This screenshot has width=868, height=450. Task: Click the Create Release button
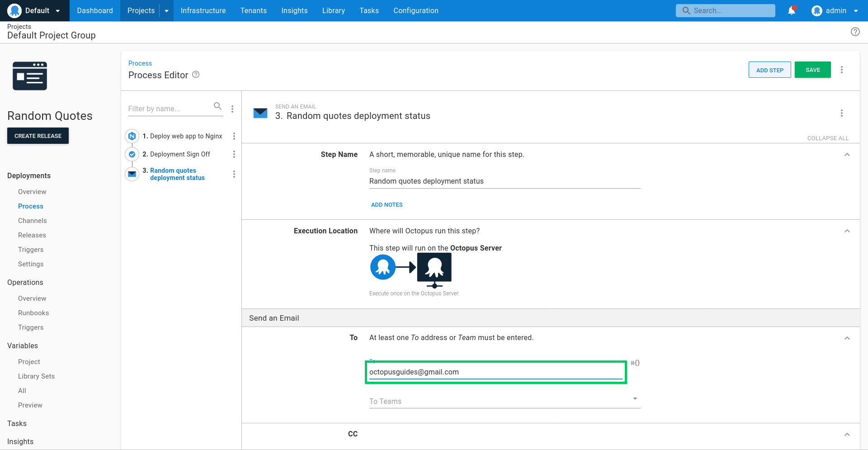point(38,136)
